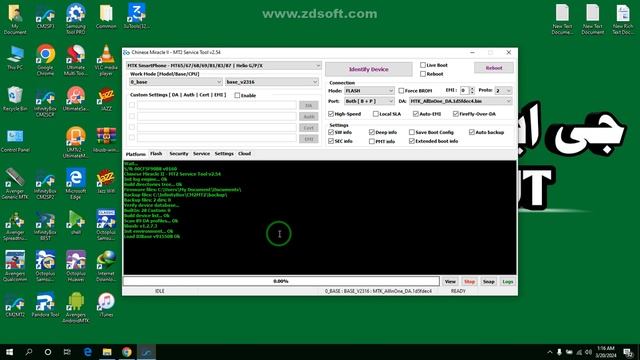This screenshot has width=640, height=360.
Task: Launch InfinityBox BEST shortcut
Action: (45, 225)
